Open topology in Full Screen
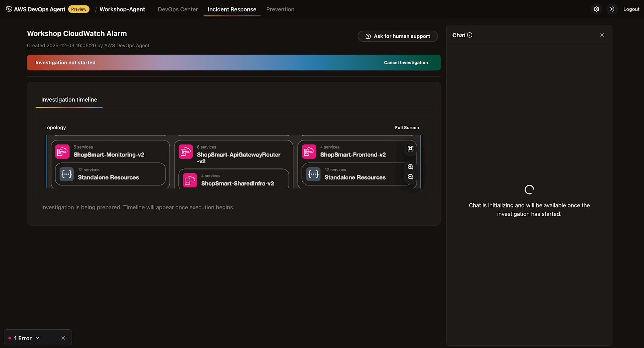Image resolution: width=644 pixels, height=348 pixels. pos(407,128)
